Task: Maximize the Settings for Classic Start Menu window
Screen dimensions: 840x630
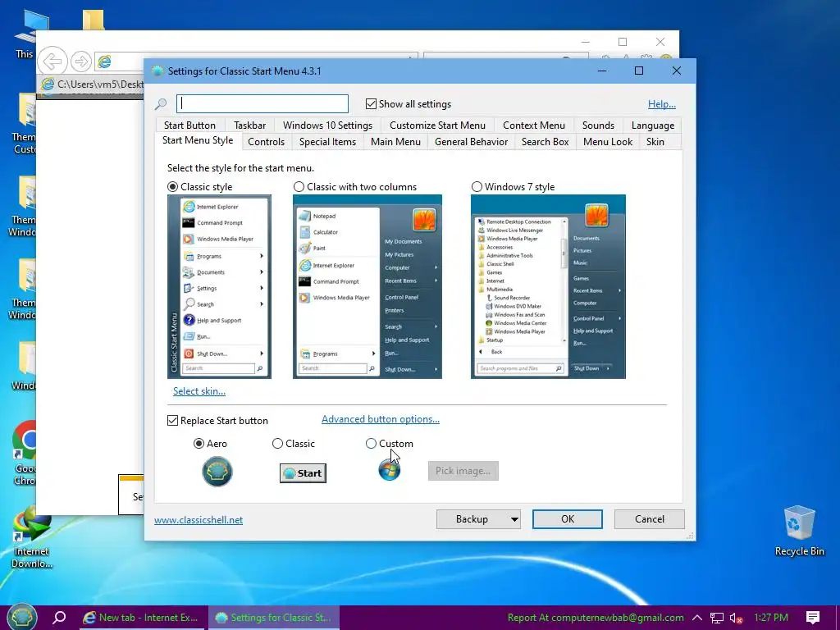Action: 638,71
